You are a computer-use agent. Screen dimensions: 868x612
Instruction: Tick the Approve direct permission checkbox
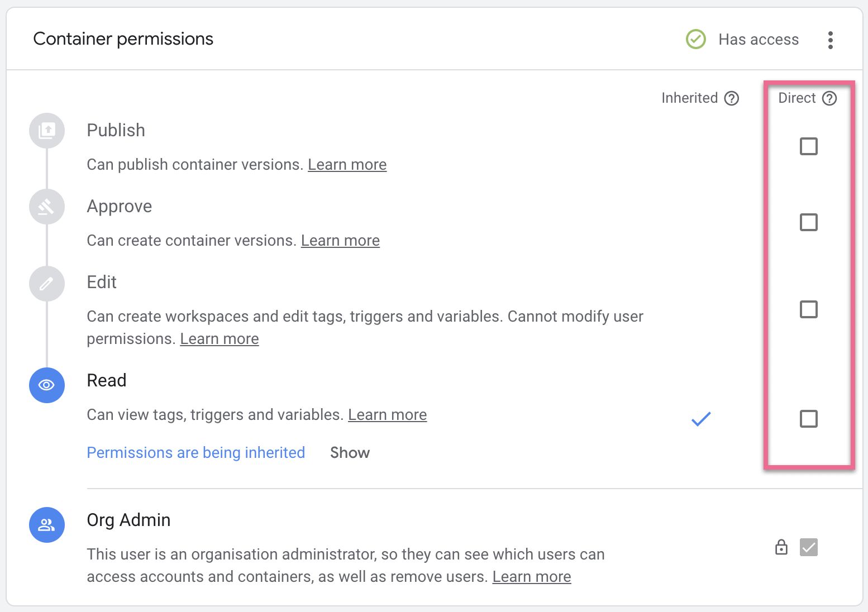pos(808,222)
